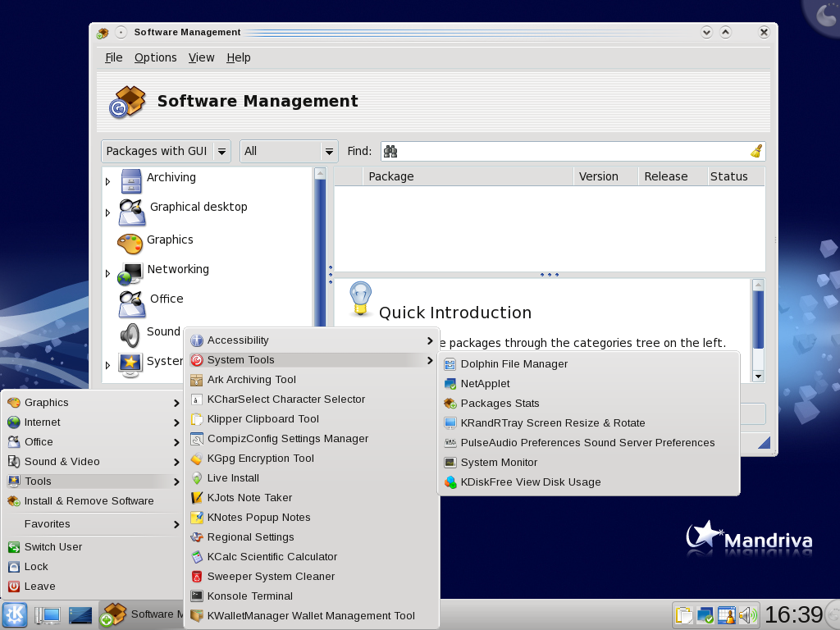Sort by the Version column header
This screenshot has height=630, width=840.
(606, 176)
